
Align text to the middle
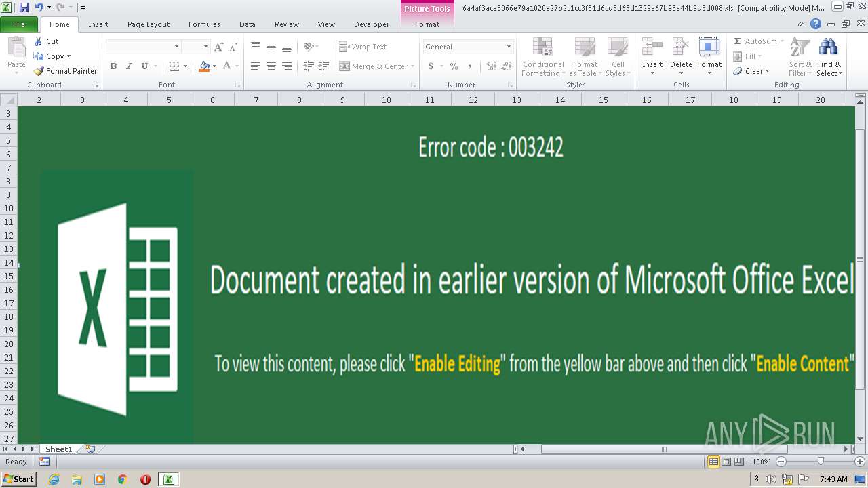[271, 47]
